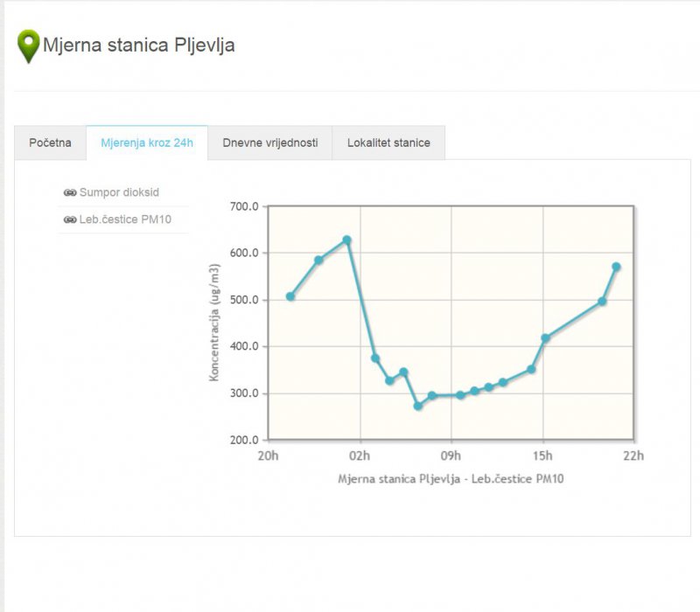Switch to Mjerenja kroz 24h tab
The image size is (700, 612).
point(147,143)
